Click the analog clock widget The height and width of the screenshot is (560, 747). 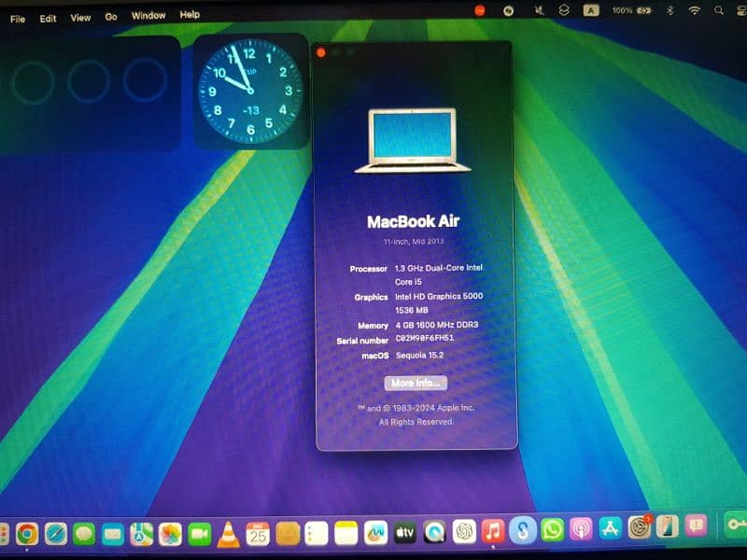pyautogui.click(x=250, y=91)
